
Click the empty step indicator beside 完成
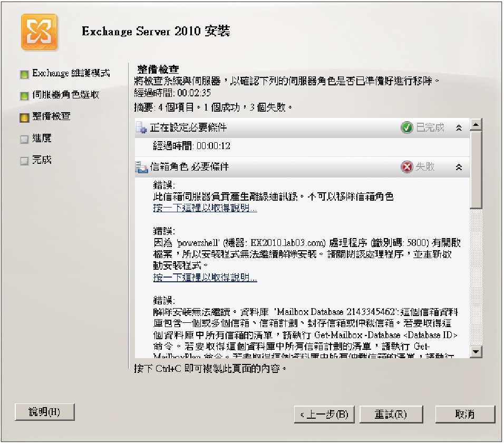click(x=24, y=161)
